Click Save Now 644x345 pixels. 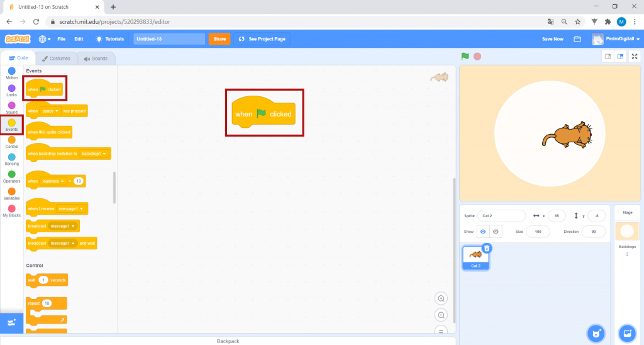click(552, 39)
